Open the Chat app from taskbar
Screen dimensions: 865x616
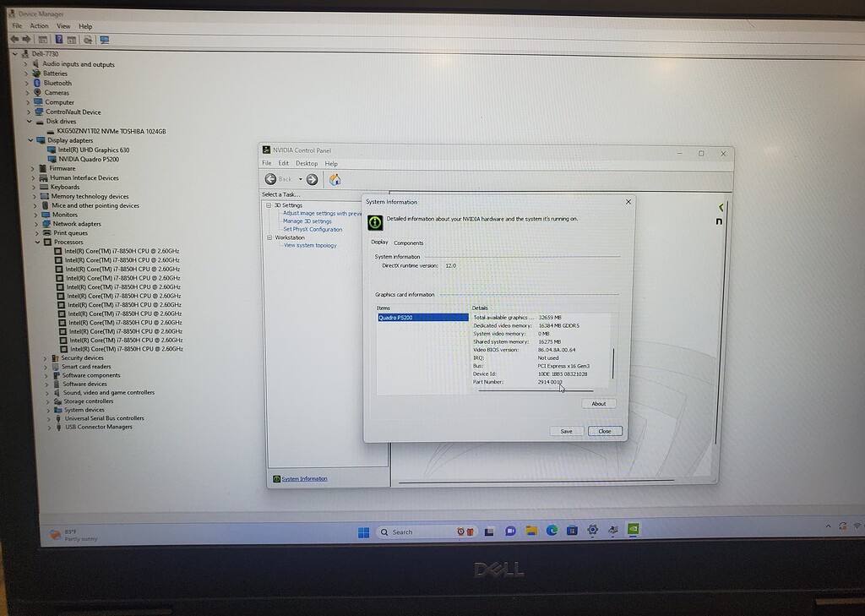(x=510, y=531)
